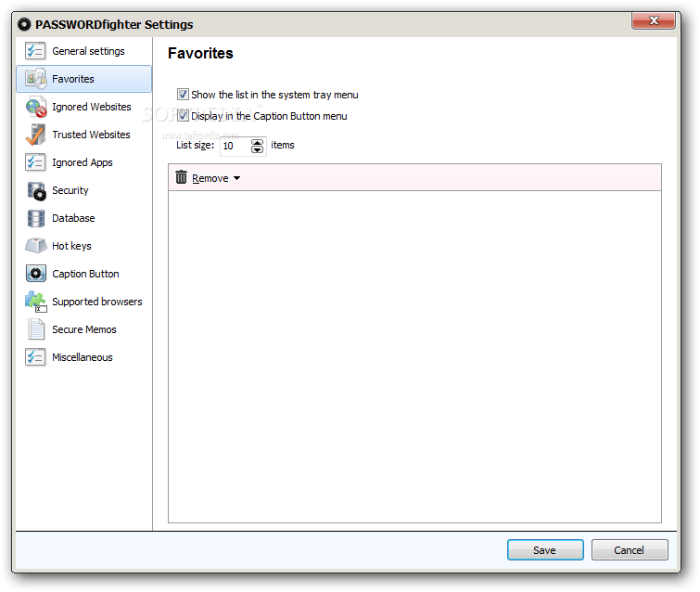Click the Ignored Apps checklist icon

click(35, 162)
